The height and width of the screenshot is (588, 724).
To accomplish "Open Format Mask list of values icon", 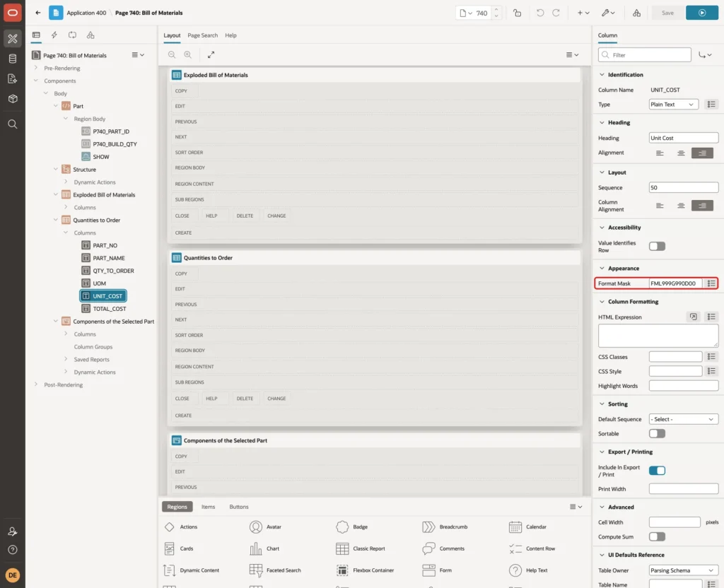I will pos(711,283).
